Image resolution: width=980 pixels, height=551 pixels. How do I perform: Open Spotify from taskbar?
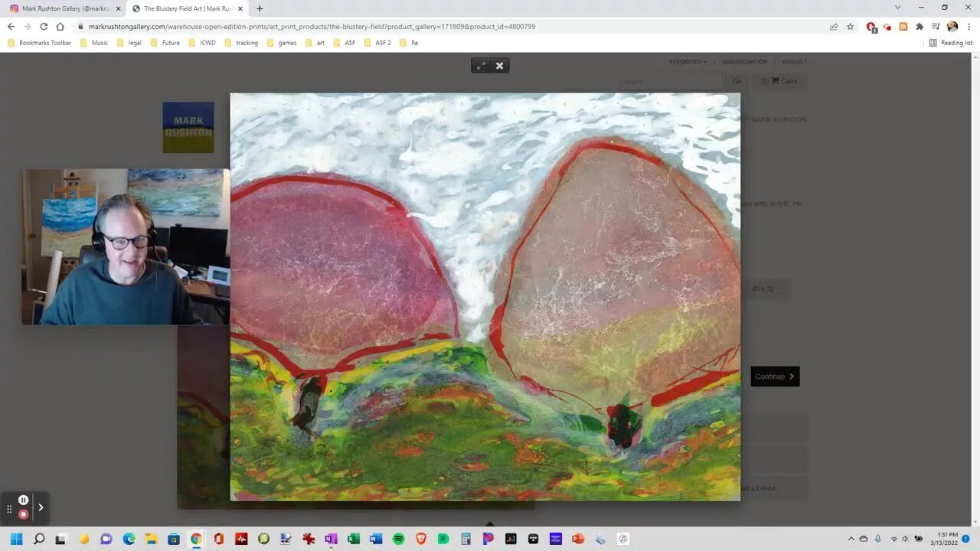(x=398, y=539)
